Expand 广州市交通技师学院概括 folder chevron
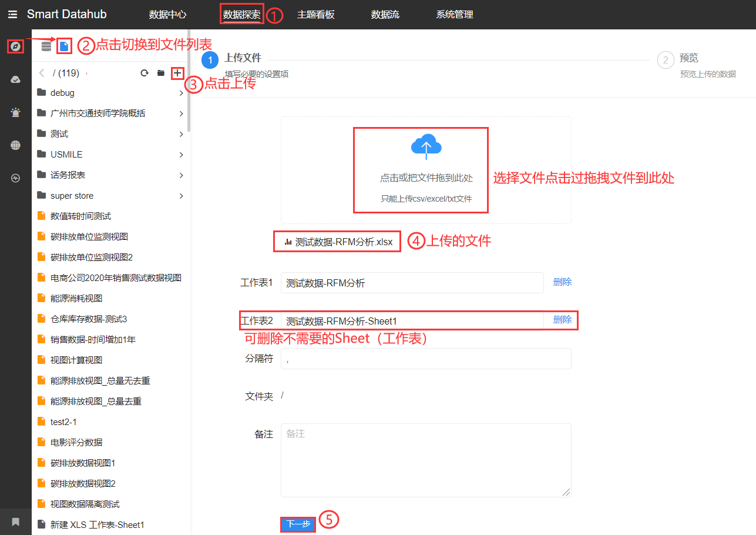 (x=181, y=113)
